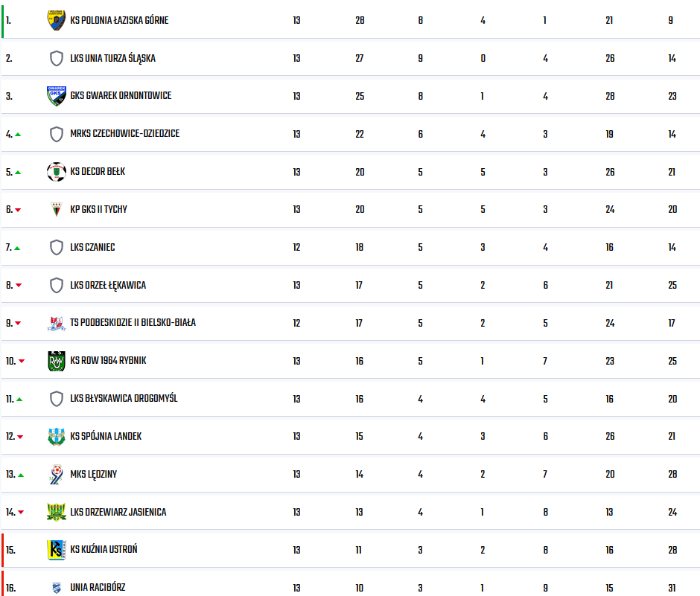
Task: Click red down arrow at position 10
Action: [22, 361]
